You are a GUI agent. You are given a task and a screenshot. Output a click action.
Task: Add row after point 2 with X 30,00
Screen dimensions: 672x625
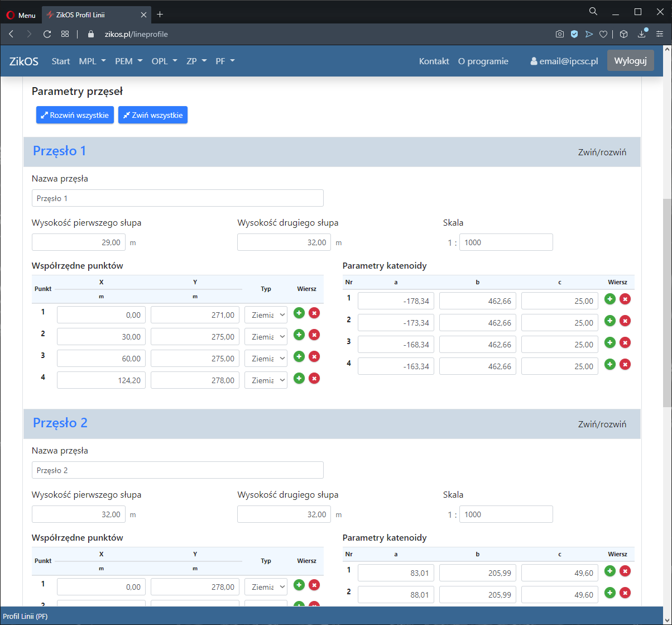point(299,335)
